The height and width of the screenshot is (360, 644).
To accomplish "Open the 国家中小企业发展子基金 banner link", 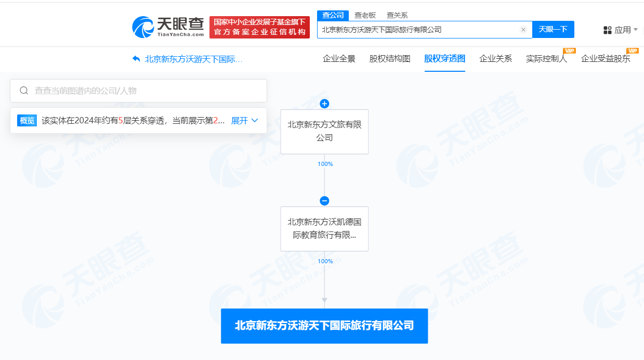I will click(x=259, y=26).
